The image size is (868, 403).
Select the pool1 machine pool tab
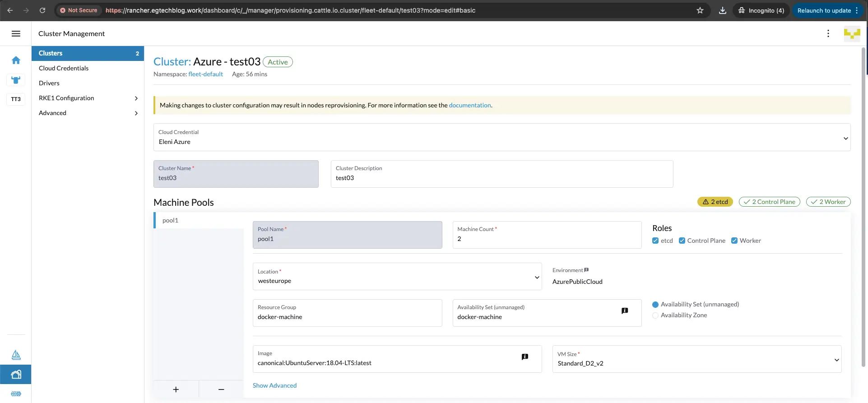click(x=199, y=220)
